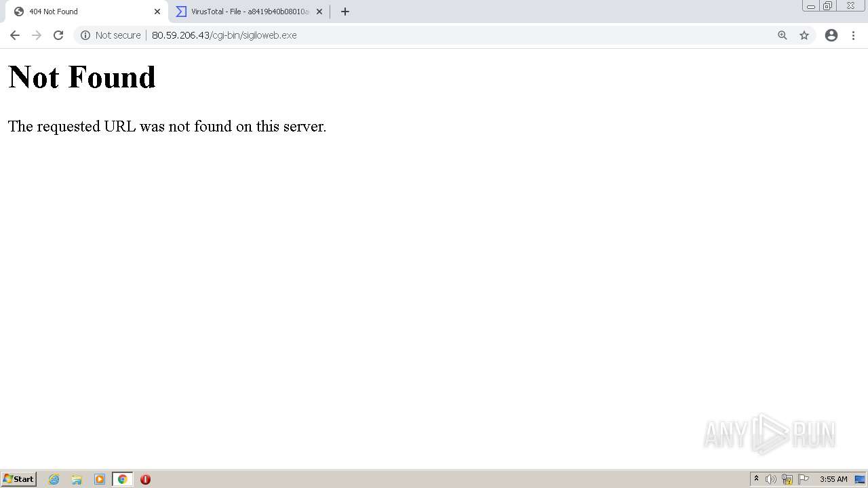Image resolution: width=868 pixels, height=488 pixels.
Task: Click the Not secure label
Action: [118, 35]
